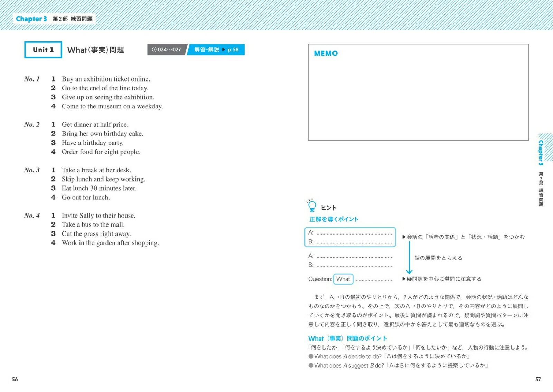553x392 pixels.
Task: Open the 解答・解説 p.58 link
Action: [x=216, y=50]
